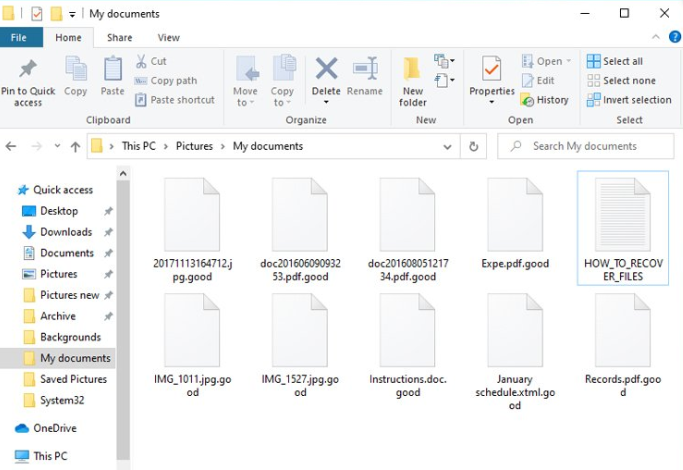Expand the Copy to dropdown
Viewport: 683px width, 470px height.
point(283,102)
